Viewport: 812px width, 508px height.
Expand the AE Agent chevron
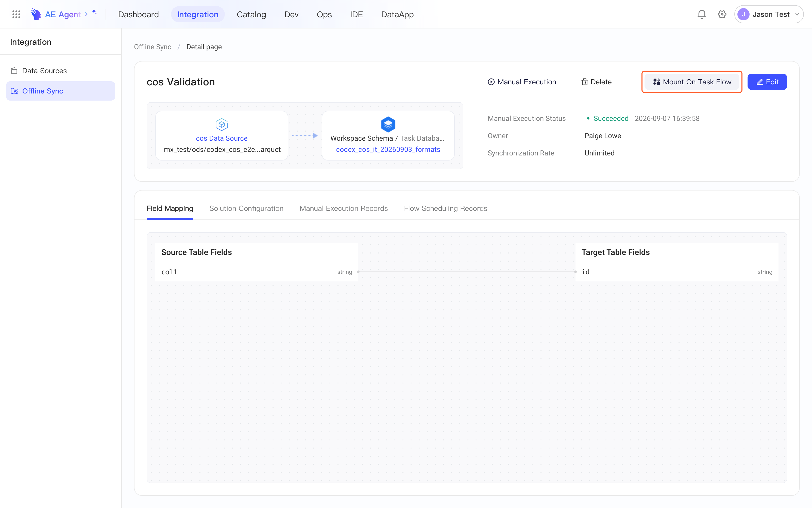[86, 14]
